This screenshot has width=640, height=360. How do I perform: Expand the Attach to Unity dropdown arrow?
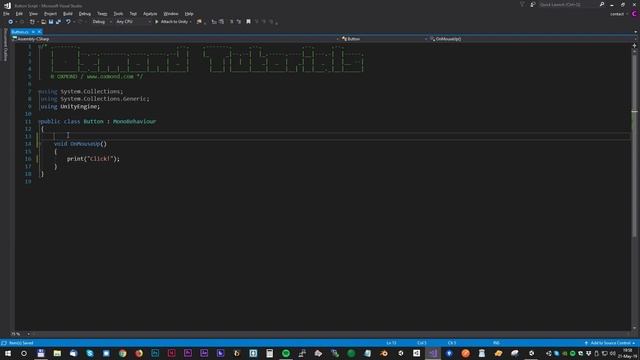191,22
